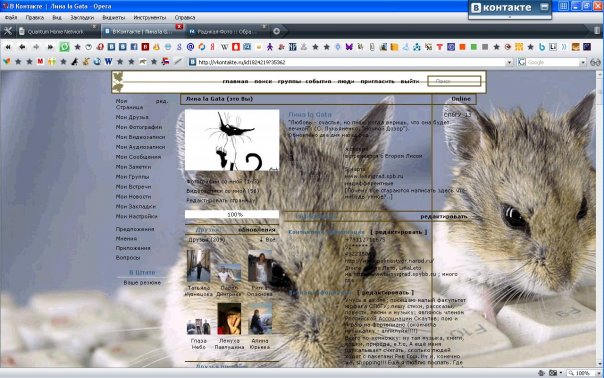Expand the address bar history dropdown

[x=509, y=62]
